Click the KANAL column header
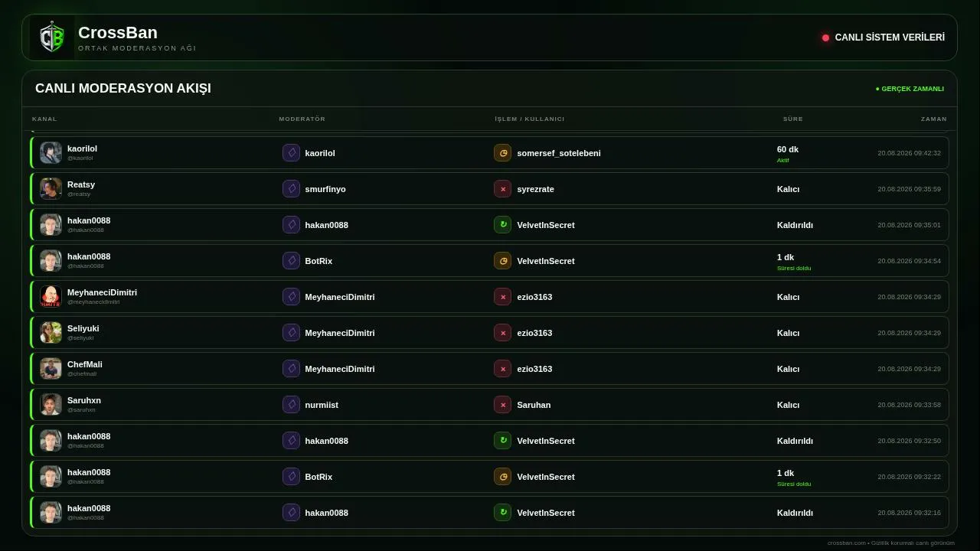 (x=44, y=119)
